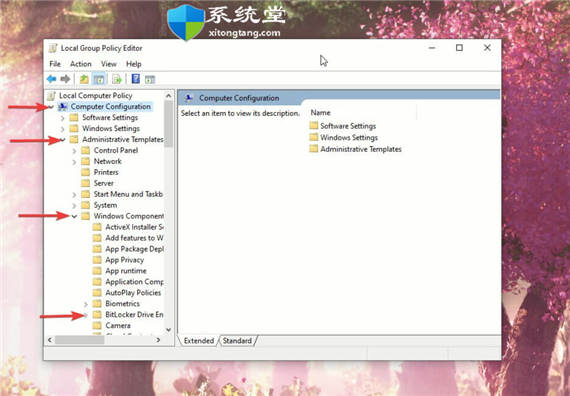Select Application Compatibility tree item
The image size is (570, 396).
(135, 281)
